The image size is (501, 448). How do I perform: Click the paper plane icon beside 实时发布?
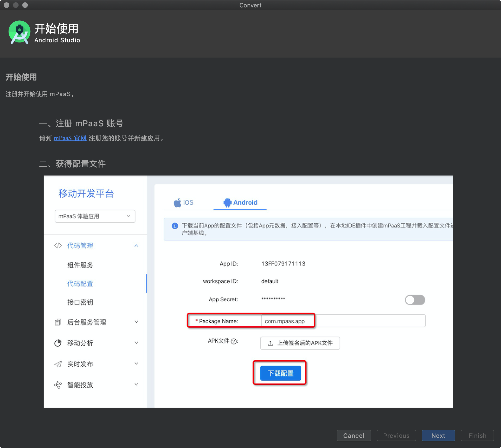pos(58,364)
